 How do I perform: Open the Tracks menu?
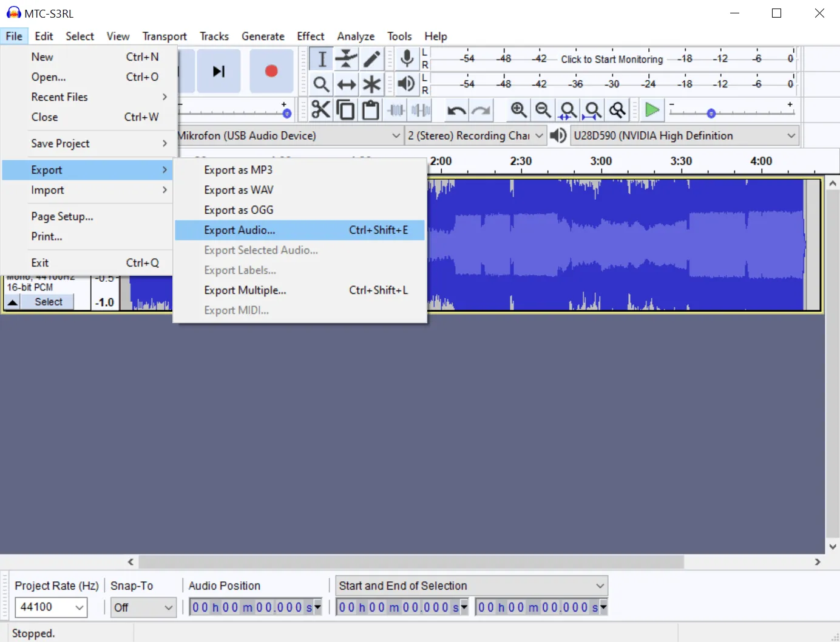click(x=214, y=36)
